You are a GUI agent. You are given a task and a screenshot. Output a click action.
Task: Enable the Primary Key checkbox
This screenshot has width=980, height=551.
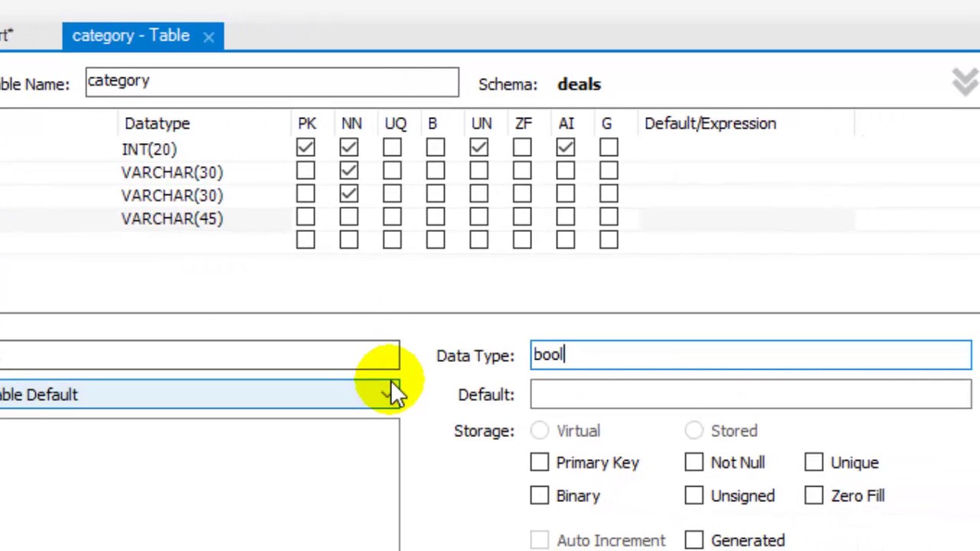[539, 462]
